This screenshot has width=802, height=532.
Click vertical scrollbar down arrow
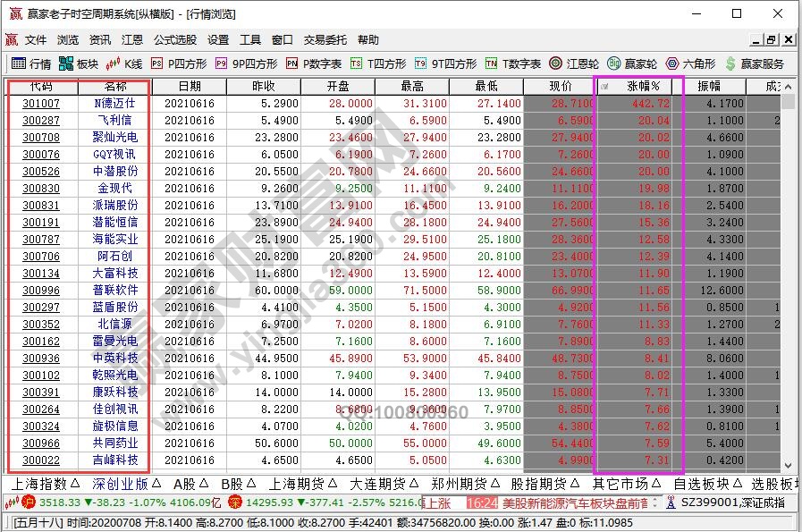pyautogui.click(x=788, y=465)
